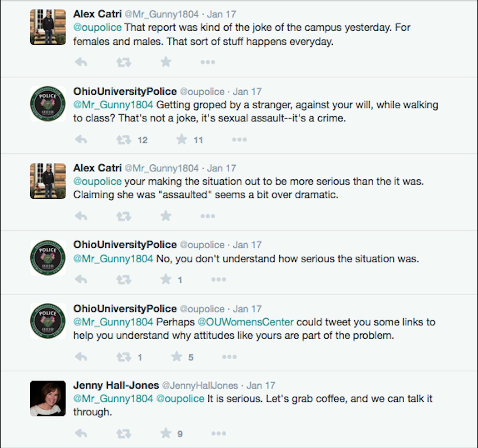The width and height of the screenshot is (478, 448).
Task: Open Jenny Hall-Jones's profile photo
Action: point(48,398)
